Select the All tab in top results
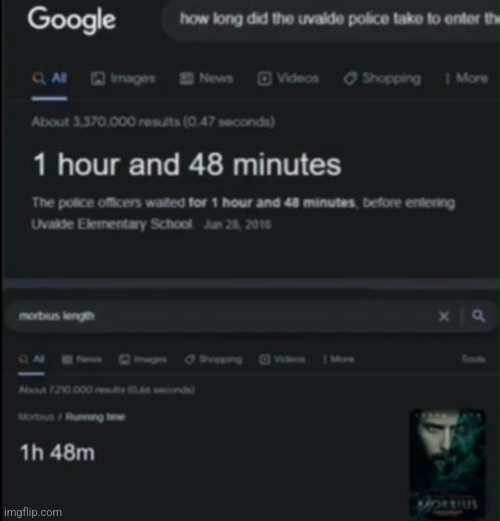Image resolution: width=500 pixels, height=521 pixels. (50, 79)
